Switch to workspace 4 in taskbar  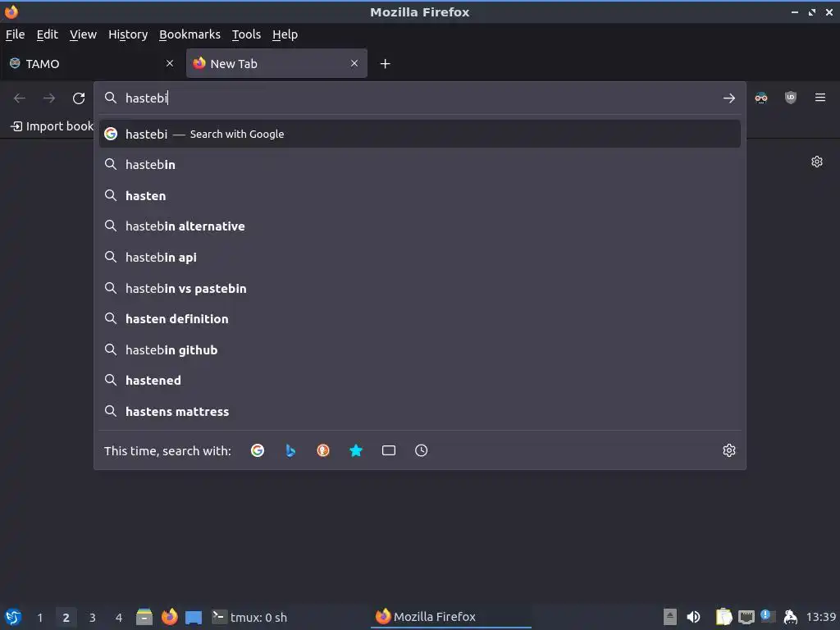pyautogui.click(x=118, y=618)
